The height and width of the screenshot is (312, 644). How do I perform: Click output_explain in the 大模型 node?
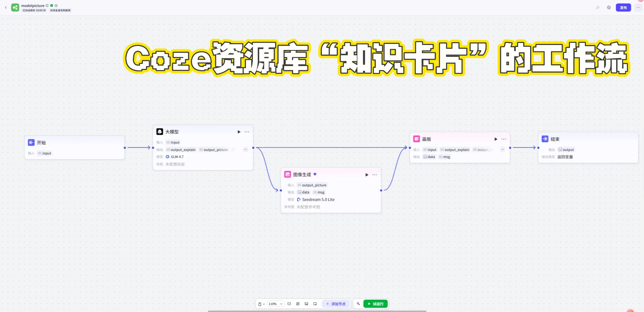point(181,150)
